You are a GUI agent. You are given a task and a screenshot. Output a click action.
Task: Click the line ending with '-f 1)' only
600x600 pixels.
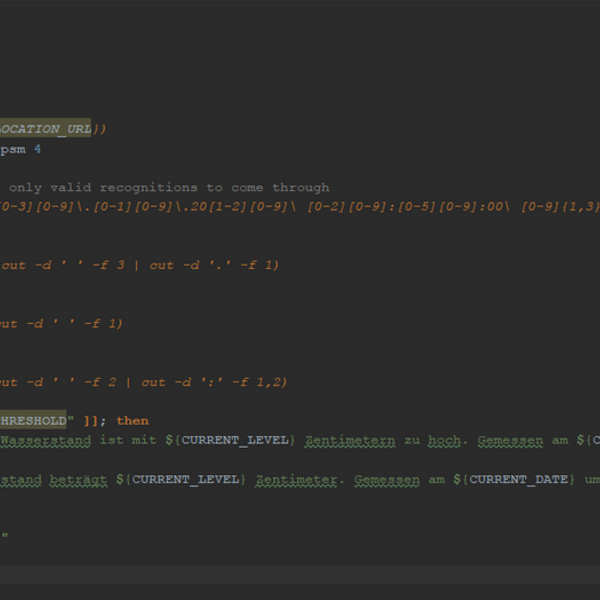60,323
